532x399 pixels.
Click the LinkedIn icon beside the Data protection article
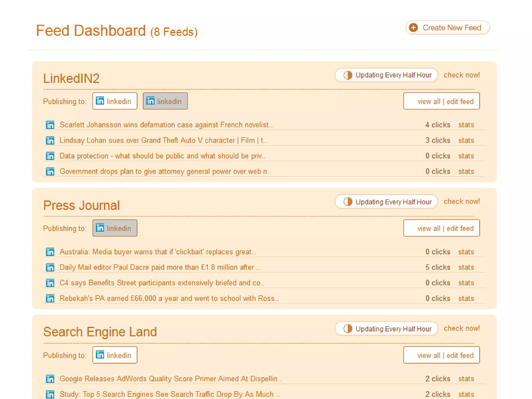[x=50, y=156]
